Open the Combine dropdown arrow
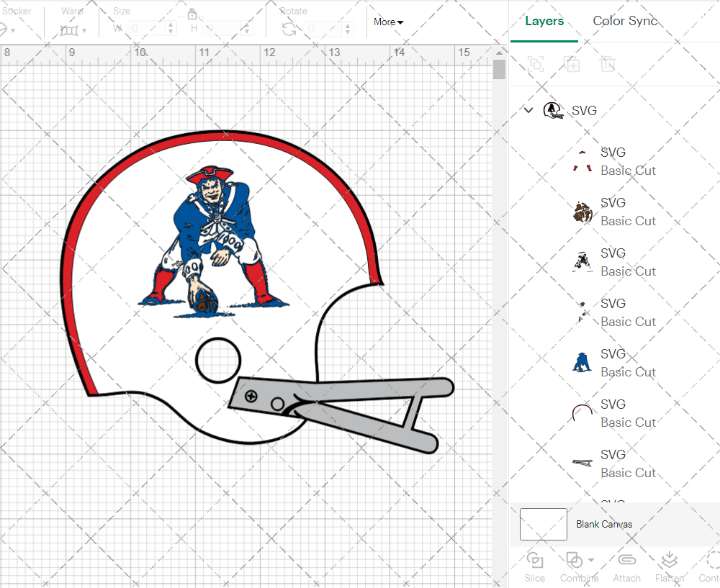The image size is (720, 588). (x=591, y=560)
